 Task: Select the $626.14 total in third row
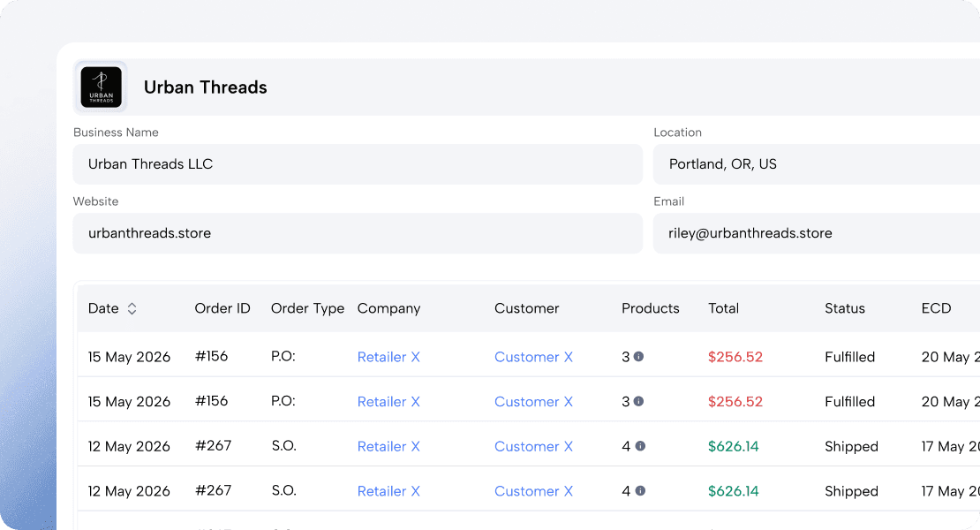coord(733,447)
